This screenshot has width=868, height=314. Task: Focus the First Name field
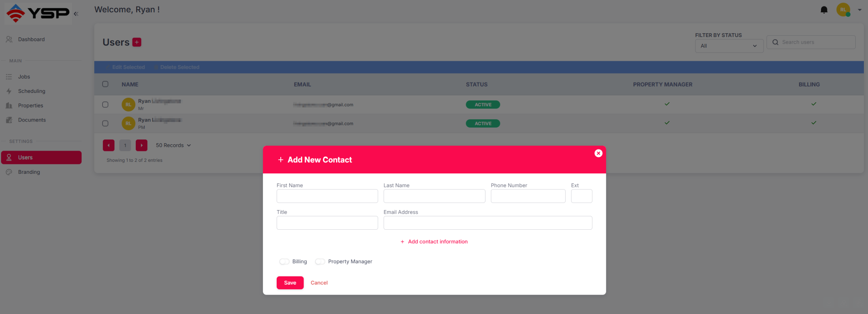tap(327, 196)
